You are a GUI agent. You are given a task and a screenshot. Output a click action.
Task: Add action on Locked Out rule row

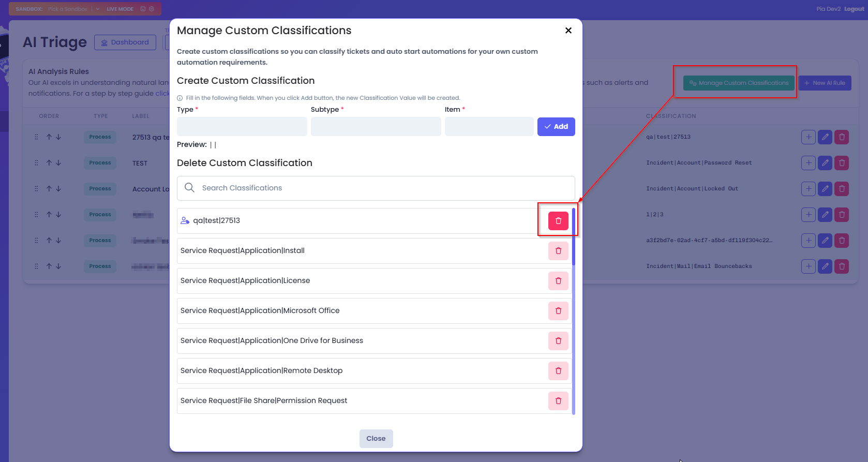coord(808,189)
